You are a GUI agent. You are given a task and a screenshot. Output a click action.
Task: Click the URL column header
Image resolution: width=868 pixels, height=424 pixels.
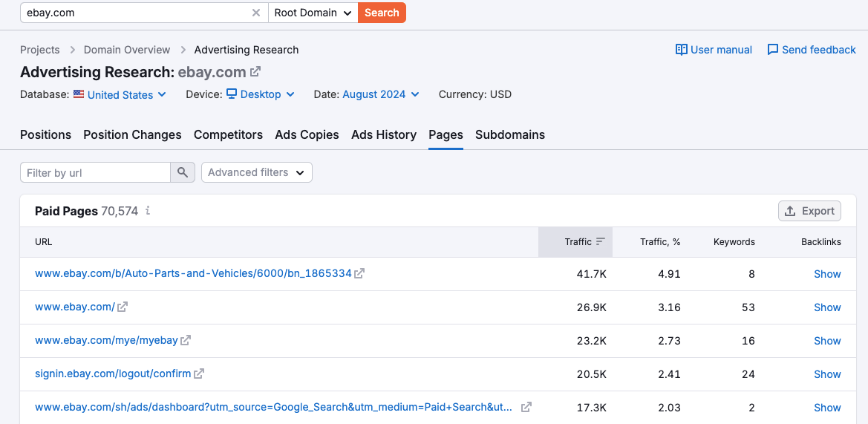pos(43,242)
